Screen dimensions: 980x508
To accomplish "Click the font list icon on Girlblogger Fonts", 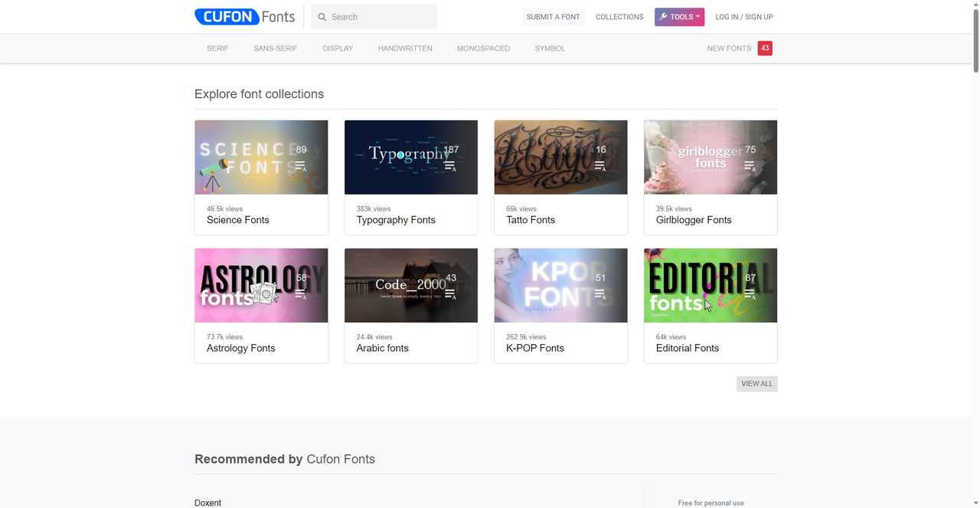I will [750, 166].
